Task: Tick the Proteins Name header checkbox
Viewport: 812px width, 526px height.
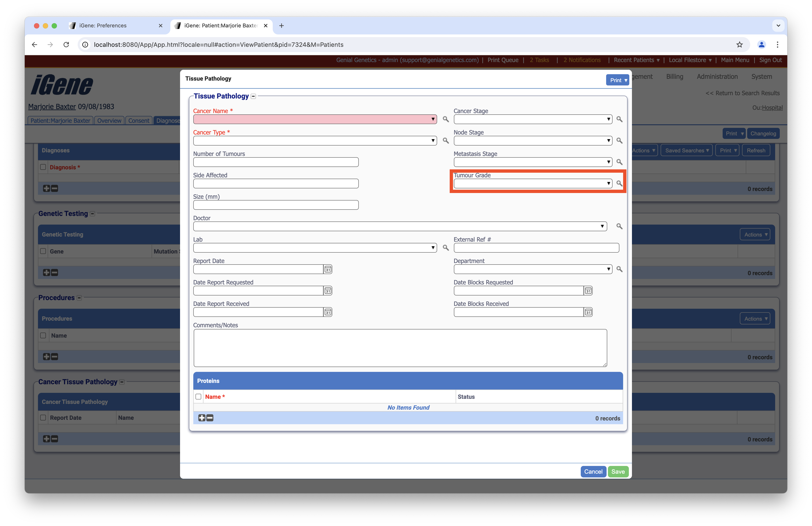Action: pyautogui.click(x=198, y=397)
